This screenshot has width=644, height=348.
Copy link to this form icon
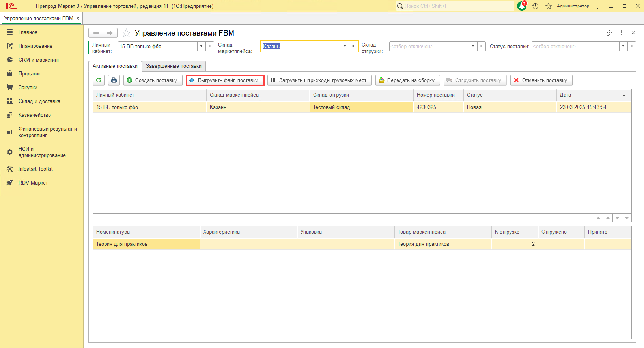[x=609, y=33]
